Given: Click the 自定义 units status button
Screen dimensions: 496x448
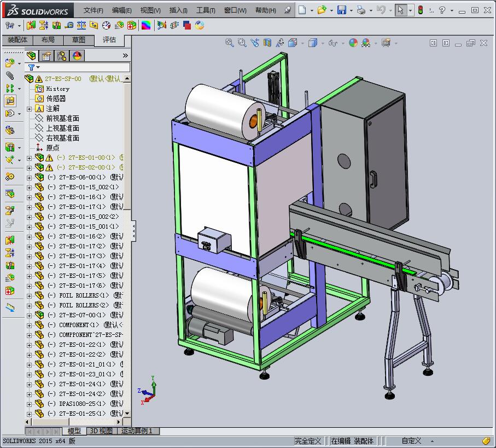Looking at the screenshot, I should [x=411, y=441].
